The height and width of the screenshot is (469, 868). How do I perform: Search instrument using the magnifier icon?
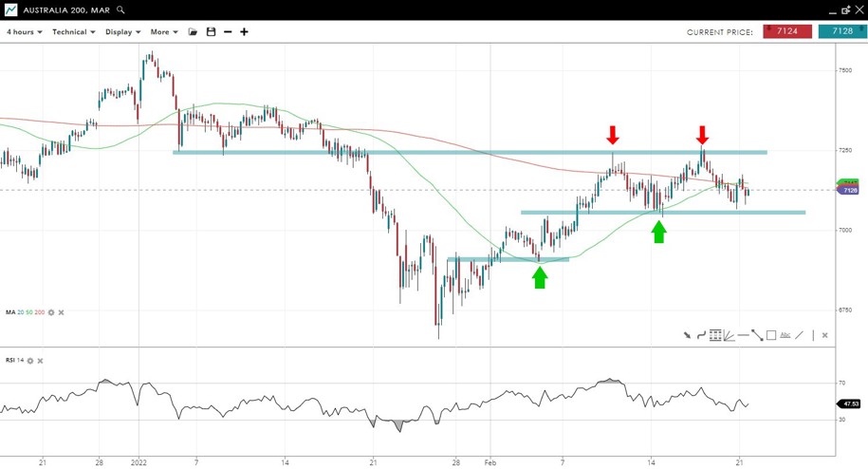120,10
